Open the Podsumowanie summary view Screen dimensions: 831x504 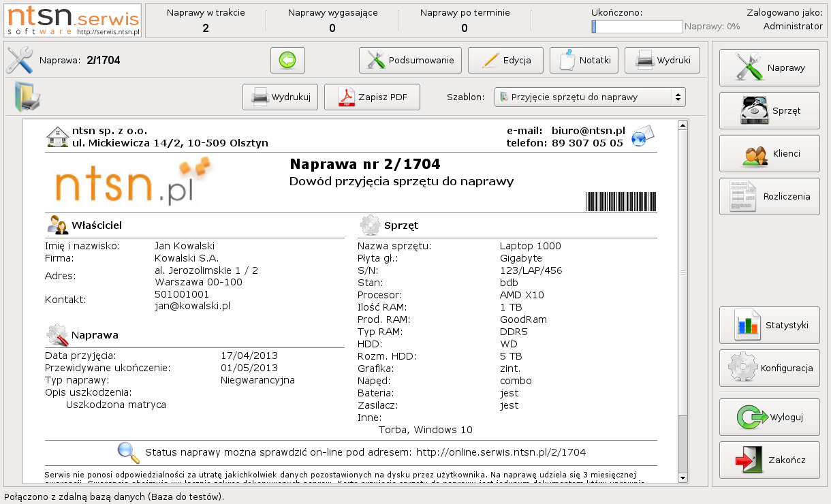pos(410,61)
